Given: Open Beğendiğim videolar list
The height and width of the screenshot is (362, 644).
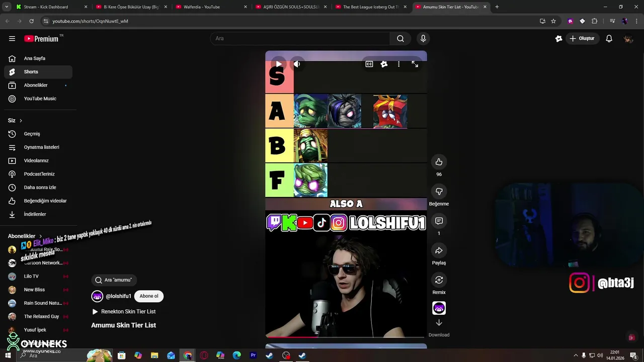Looking at the screenshot, I should coord(38,201).
